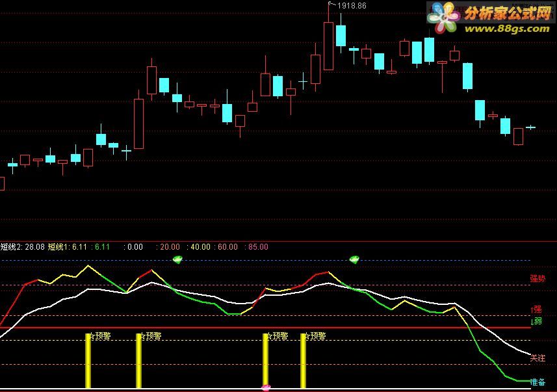The height and width of the screenshot is (392, 557).
Task: Click the 0.00 level value
Action: tap(134, 246)
